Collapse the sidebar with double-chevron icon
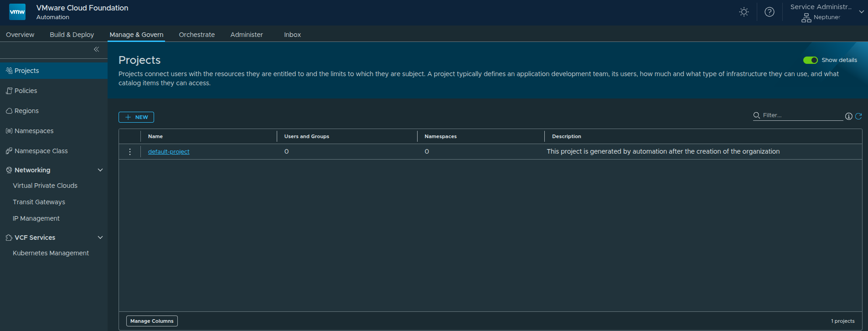The image size is (868, 331). tap(96, 49)
